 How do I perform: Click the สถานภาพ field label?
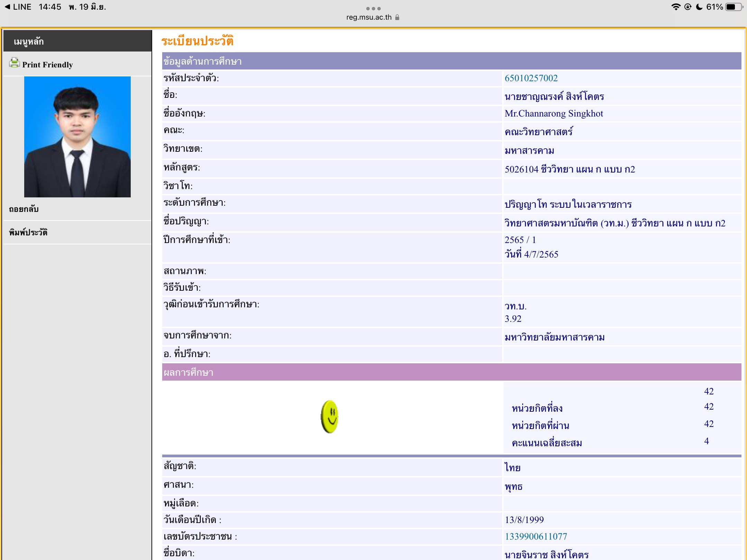[x=185, y=271]
